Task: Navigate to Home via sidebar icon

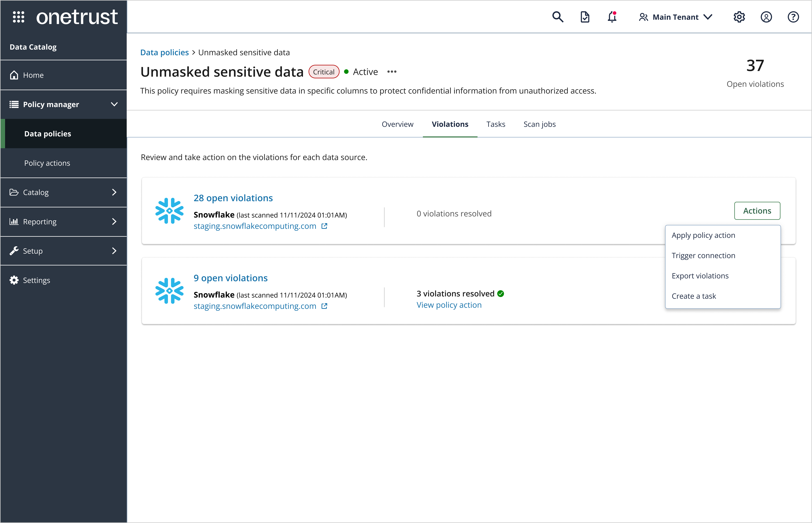Action: click(14, 75)
